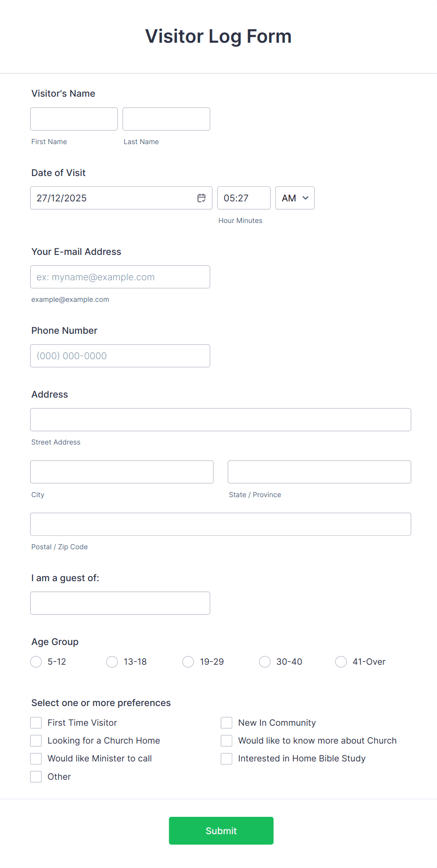Enable the Looking for a Church Home option
This screenshot has height=868, width=437.
click(36, 740)
